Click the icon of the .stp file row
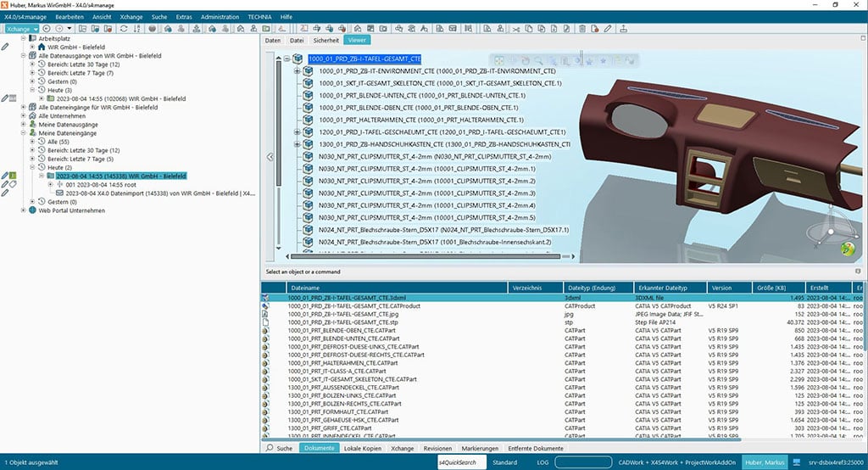868x470 pixels. pyautogui.click(x=265, y=322)
